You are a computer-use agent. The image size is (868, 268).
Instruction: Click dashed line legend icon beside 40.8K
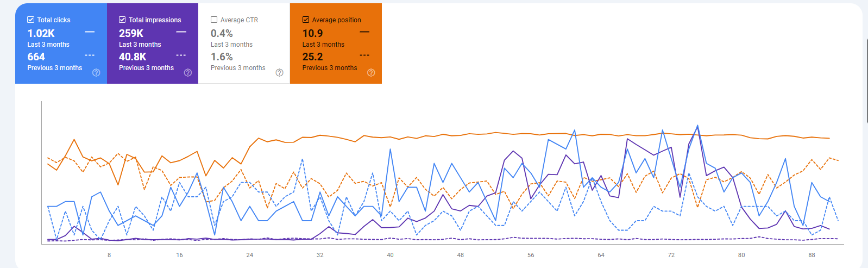181,55
